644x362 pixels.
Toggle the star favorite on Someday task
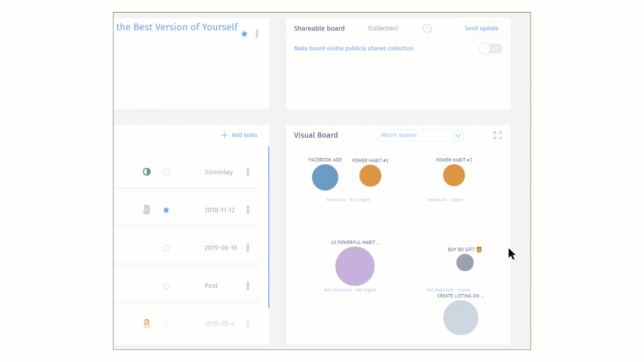(x=166, y=172)
